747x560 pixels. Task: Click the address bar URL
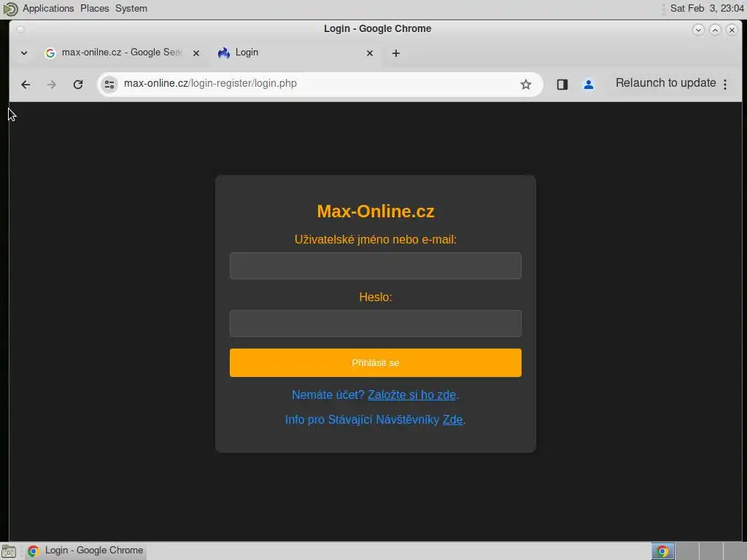(x=210, y=83)
